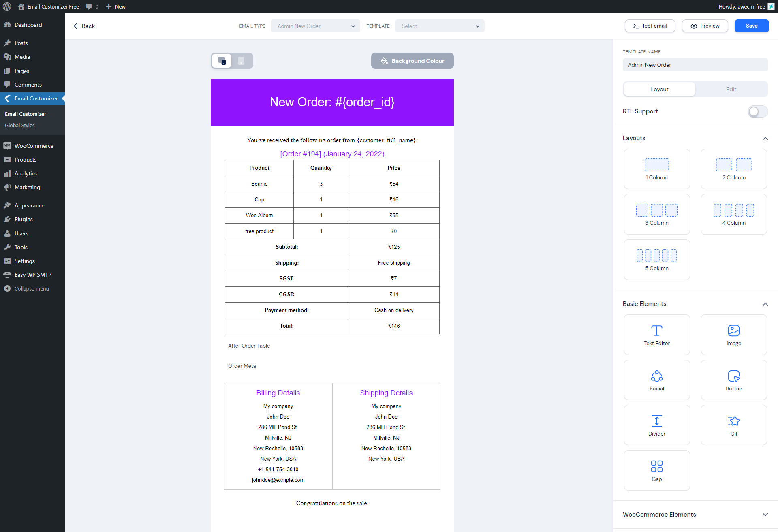Select the Social element
778x532 pixels.
pos(657,380)
